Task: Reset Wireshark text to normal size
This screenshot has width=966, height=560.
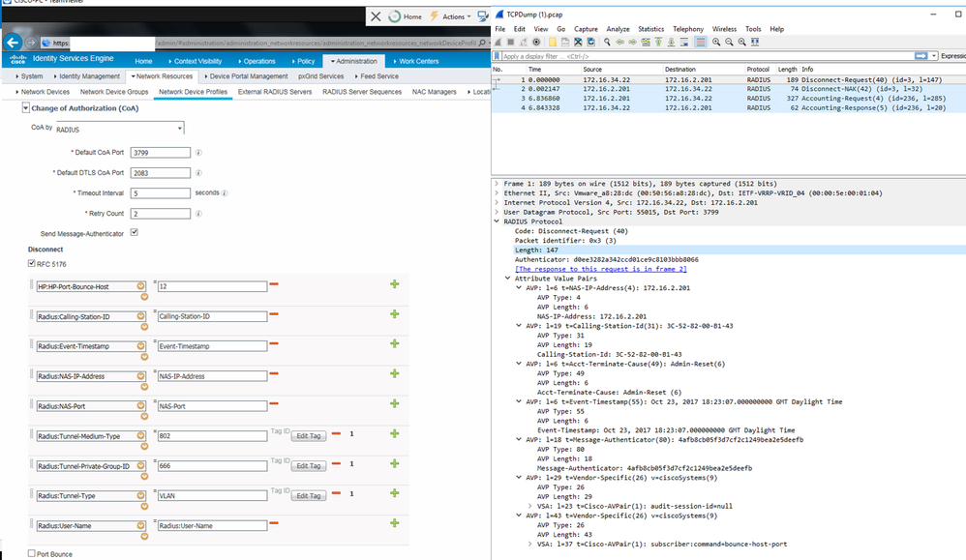Action: 742,42
